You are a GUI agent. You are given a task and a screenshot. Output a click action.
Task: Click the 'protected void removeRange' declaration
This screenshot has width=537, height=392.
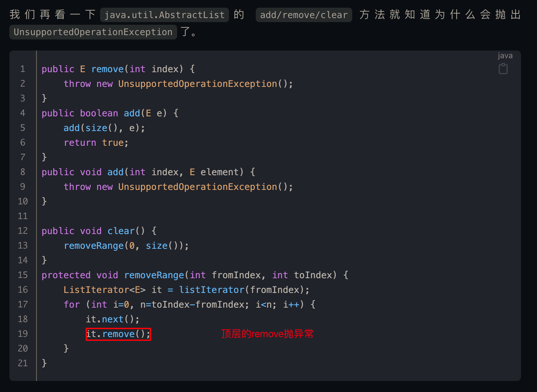[x=195, y=275]
